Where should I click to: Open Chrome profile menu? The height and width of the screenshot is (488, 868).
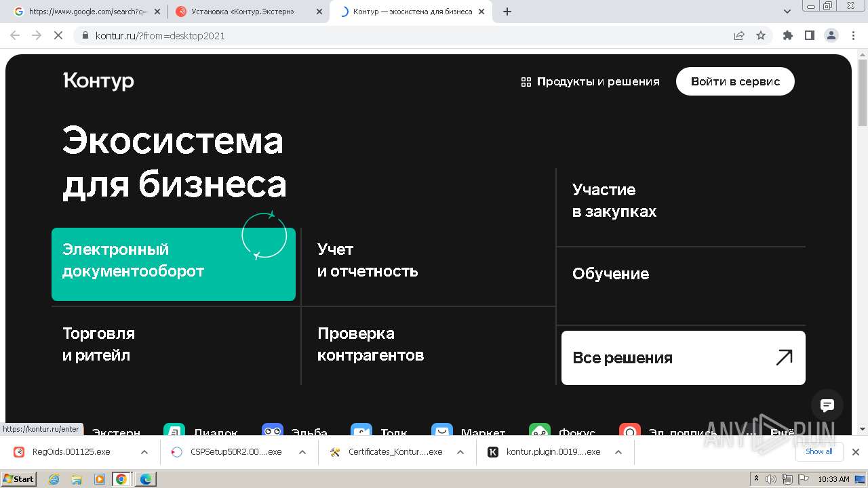[x=831, y=36]
